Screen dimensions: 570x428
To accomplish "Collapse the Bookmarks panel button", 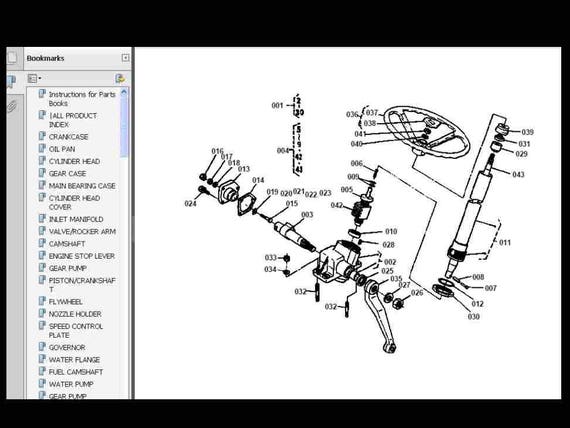I will (125, 58).
